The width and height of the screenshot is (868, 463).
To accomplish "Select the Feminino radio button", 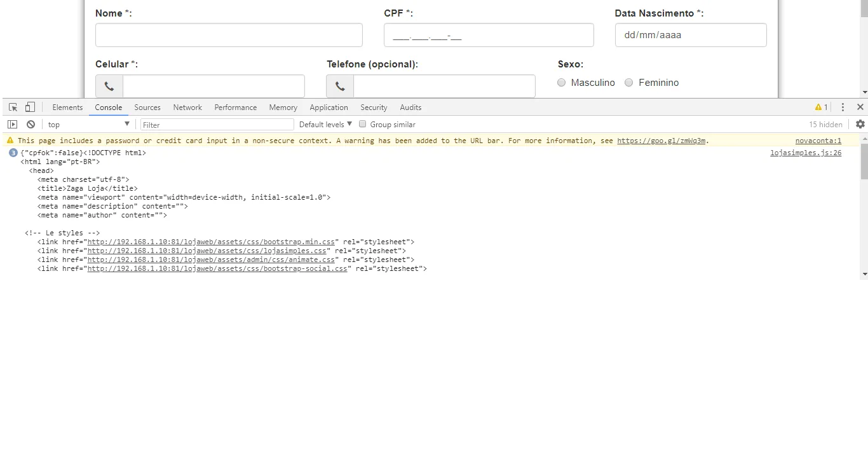I will tap(628, 82).
